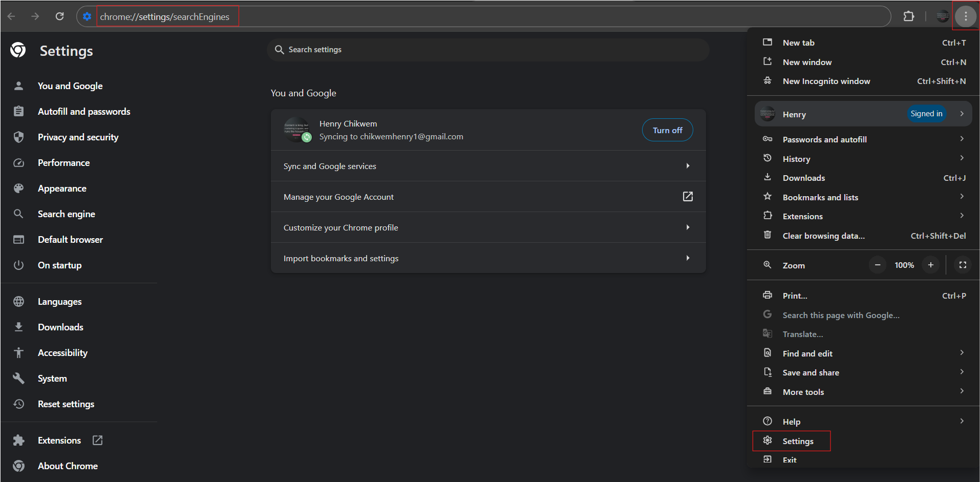This screenshot has height=482, width=980.
Task: Click the open-in-new icon beside sidebar Extensions
Action: (97, 440)
